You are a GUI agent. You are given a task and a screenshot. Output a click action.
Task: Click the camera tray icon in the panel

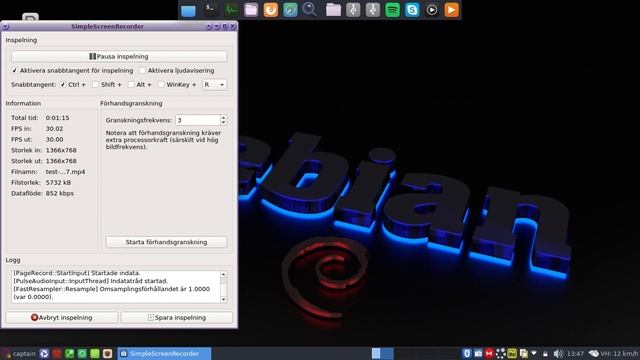pos(478,353)
